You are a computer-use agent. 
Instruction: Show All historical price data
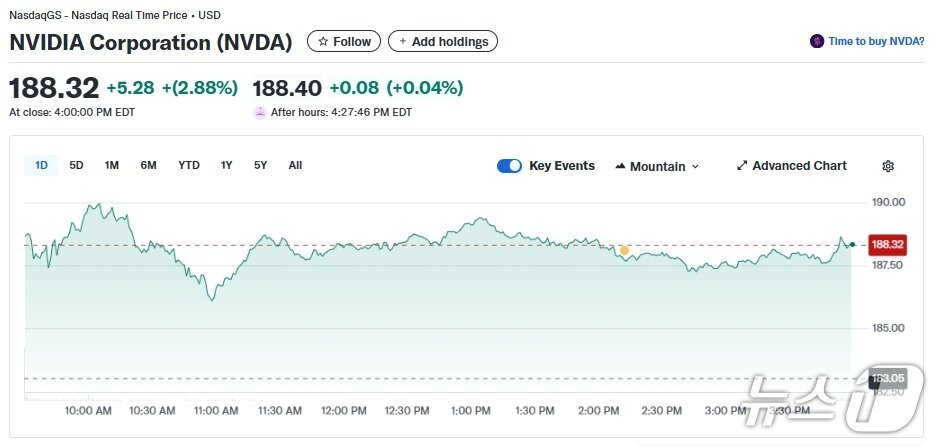295,165
